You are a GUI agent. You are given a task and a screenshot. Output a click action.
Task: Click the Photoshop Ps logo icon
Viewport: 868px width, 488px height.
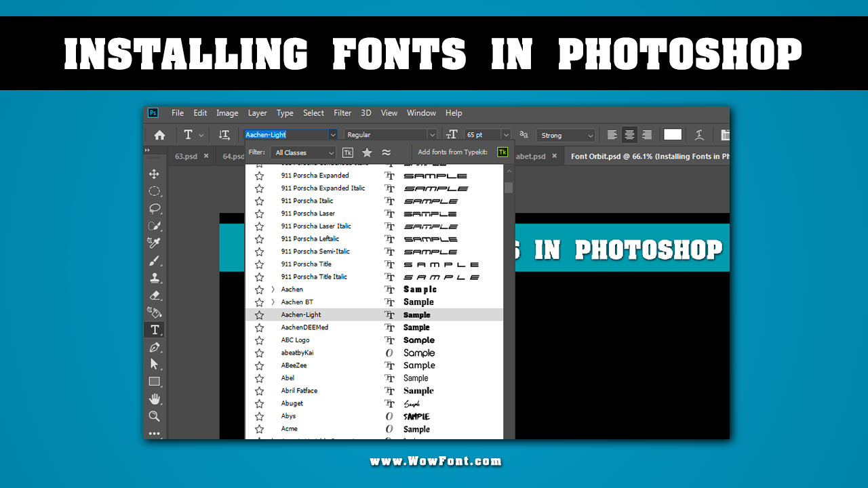(x=153, y=113)
